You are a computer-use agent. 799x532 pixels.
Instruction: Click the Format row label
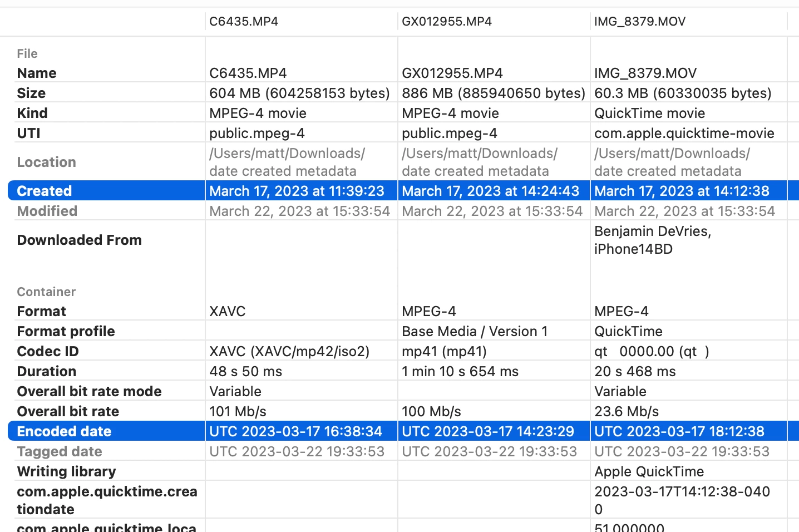point(42,311)
